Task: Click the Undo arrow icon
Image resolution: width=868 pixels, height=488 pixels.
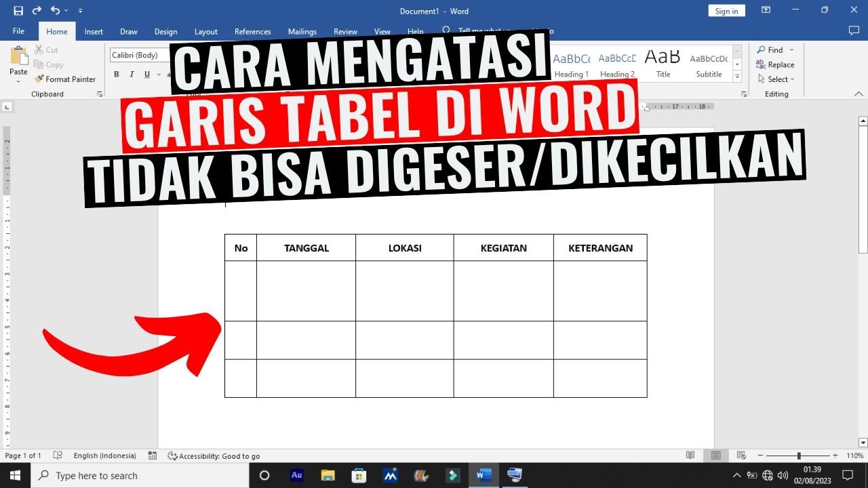Action: point(55,11)
